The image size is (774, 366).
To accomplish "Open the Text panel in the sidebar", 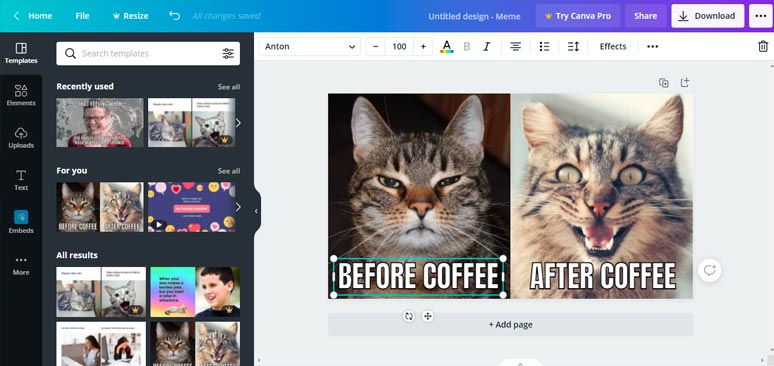I will pos(21,180).
